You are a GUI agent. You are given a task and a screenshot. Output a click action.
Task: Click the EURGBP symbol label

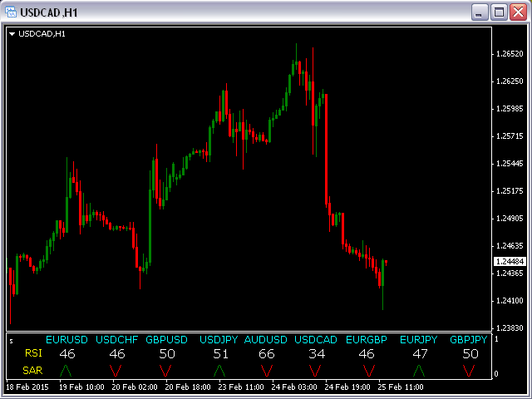367,340
